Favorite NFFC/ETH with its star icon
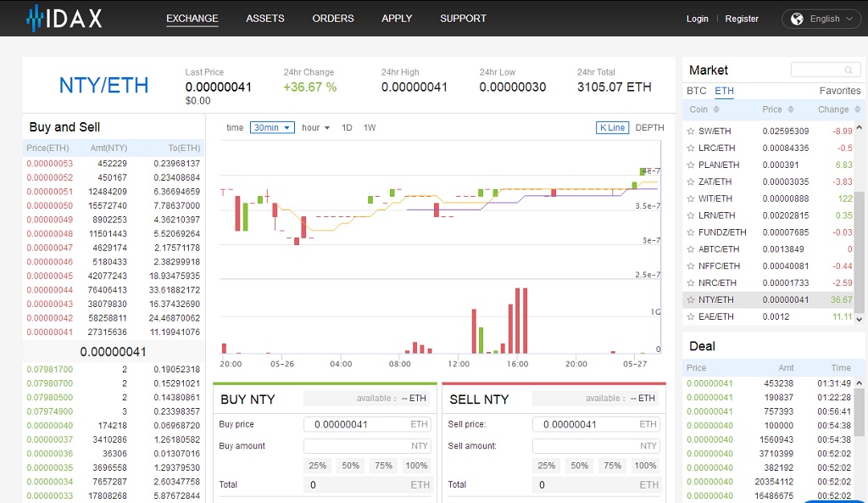The image size is (868, 503). click(x=690, y=266)
